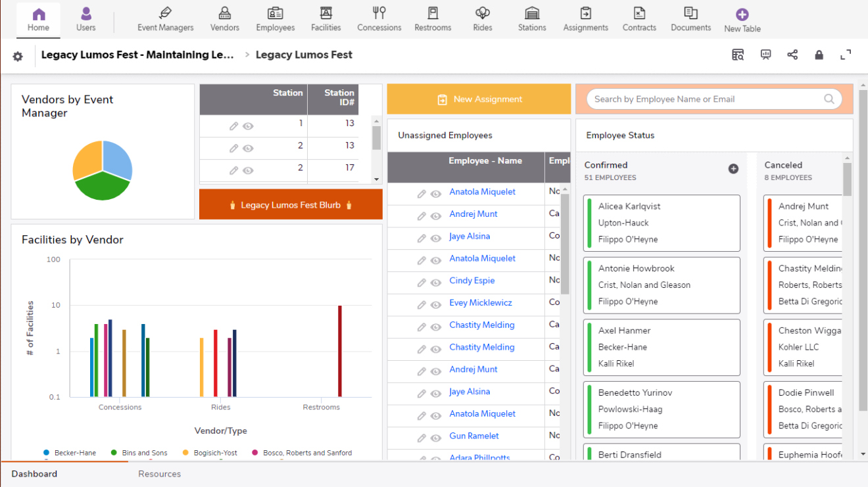Click the New Assignment button
This screenshot has width=868, height=487.
[479, 99]
